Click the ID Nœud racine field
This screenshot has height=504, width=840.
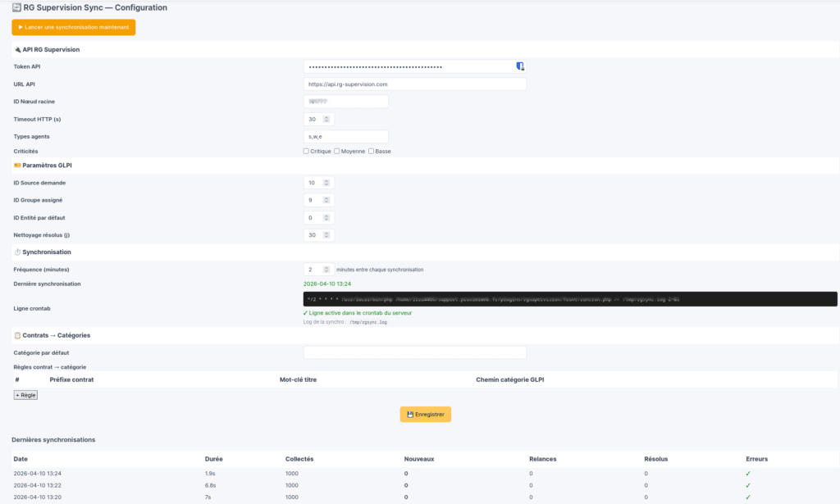(x=345, y=102)
